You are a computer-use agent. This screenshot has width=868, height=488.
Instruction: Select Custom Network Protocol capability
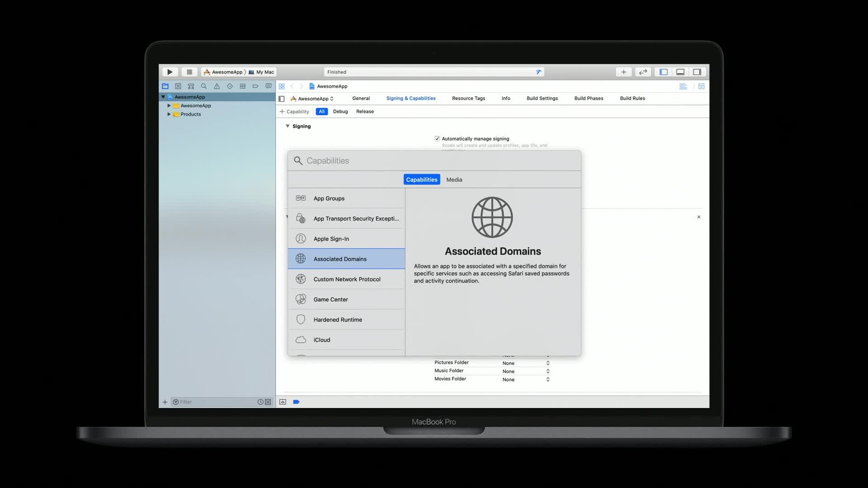point(346,279)
